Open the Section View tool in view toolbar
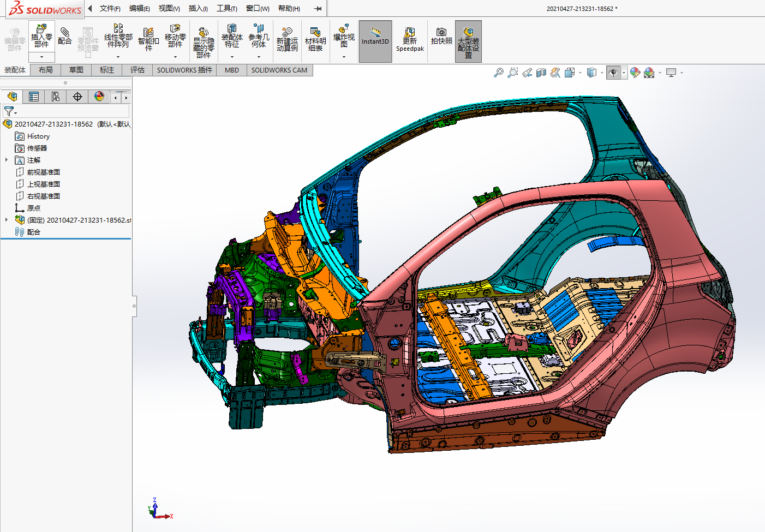Screen dimensions: 765x532 [x=541, y=73]
